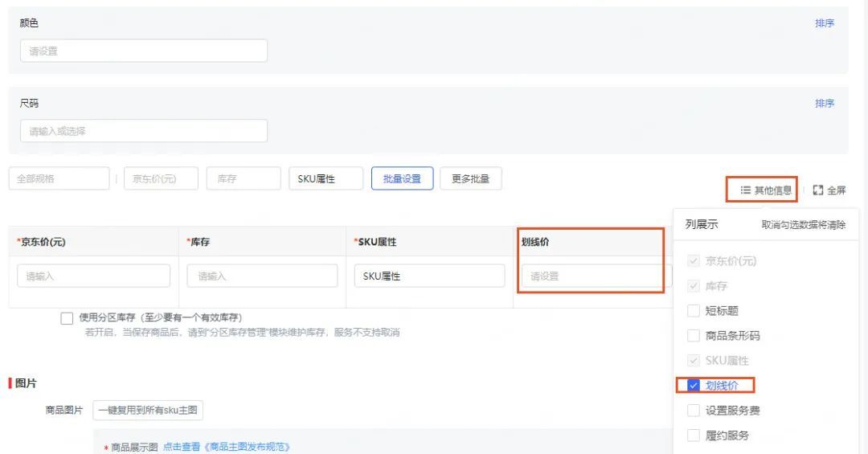868x454 pixels.
Task: Open the batch SKU属性 selector
Action: (x=325, y=178)
